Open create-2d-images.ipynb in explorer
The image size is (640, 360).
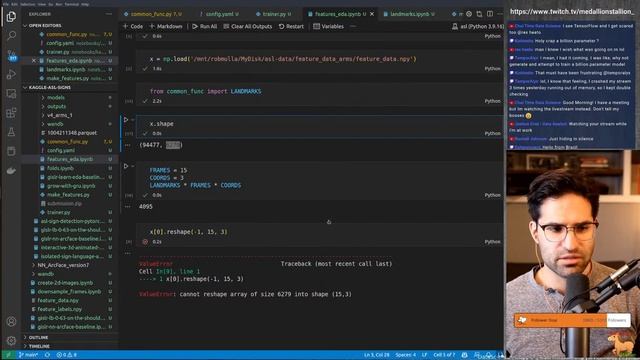point(65,282)
